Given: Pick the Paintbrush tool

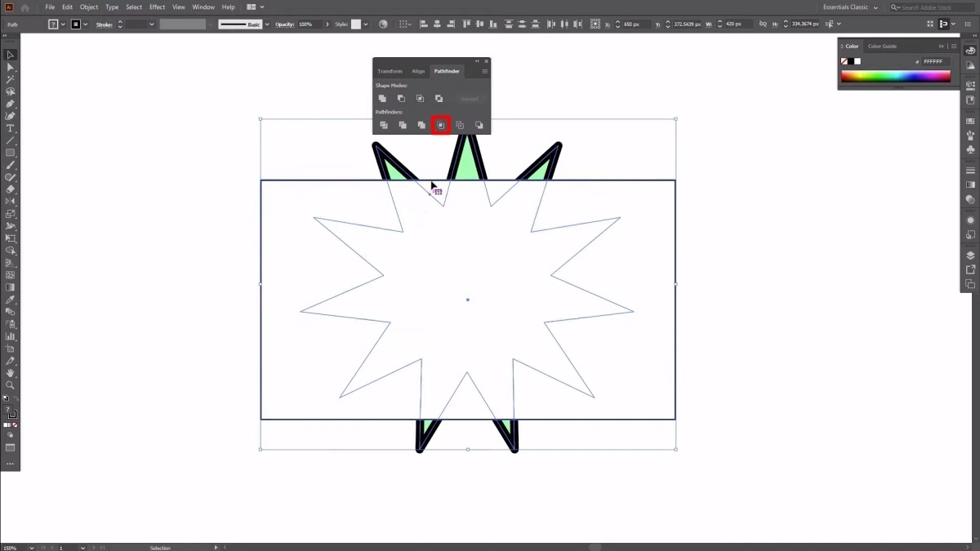Looking at the screenshot, I should (11, 165).
